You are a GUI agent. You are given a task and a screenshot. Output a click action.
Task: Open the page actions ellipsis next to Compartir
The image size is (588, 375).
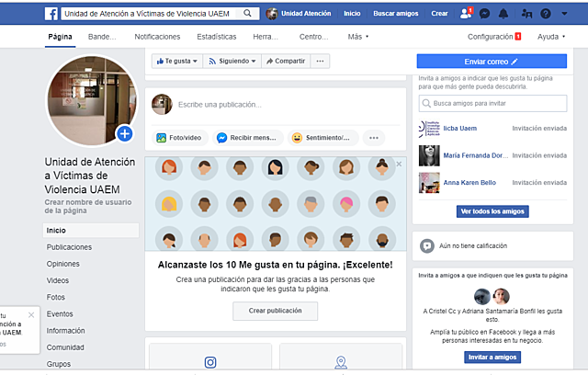[320, 62]
